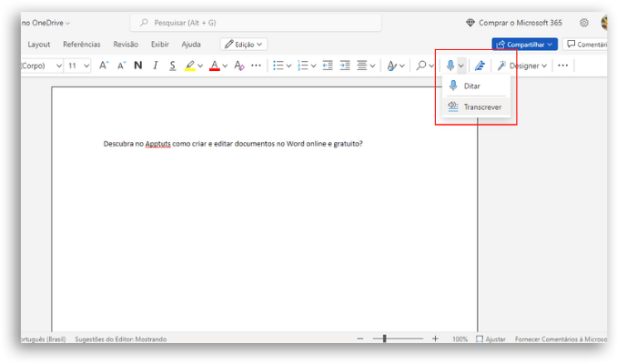Click the zoom slider handle
The image size is (637, 364).
(384, 339)
